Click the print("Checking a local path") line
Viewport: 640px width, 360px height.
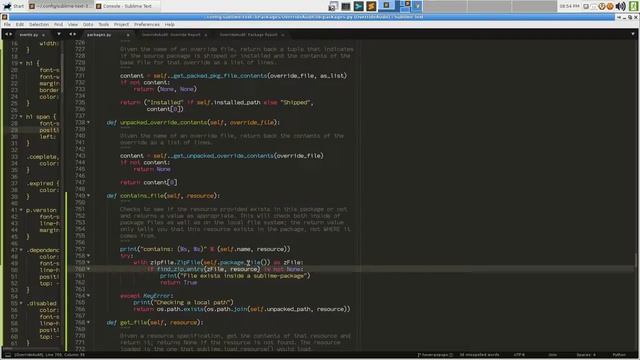pos(183,302)
